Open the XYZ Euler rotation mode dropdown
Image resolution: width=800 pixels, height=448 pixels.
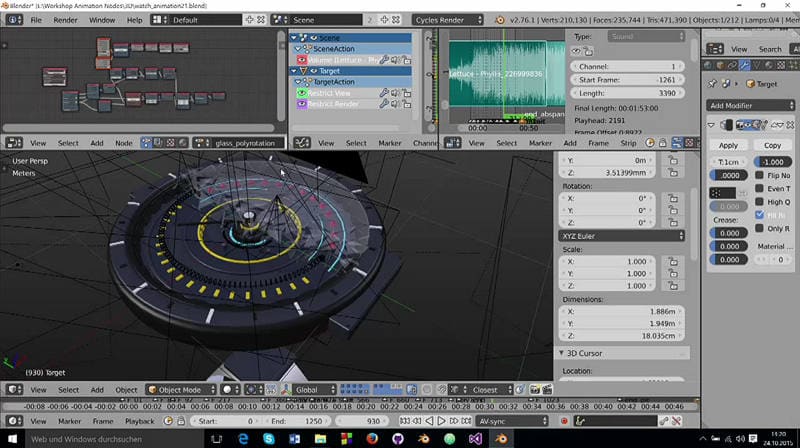621,236
